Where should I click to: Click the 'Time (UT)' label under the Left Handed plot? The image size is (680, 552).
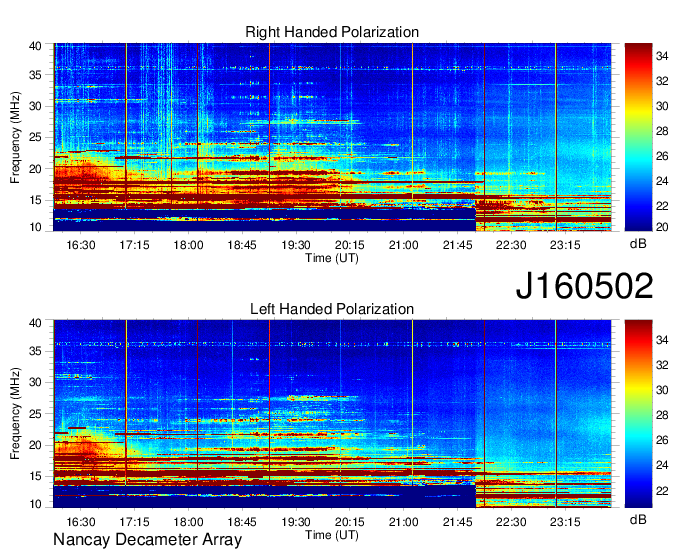pyautogui.click(x=332, y=535)
